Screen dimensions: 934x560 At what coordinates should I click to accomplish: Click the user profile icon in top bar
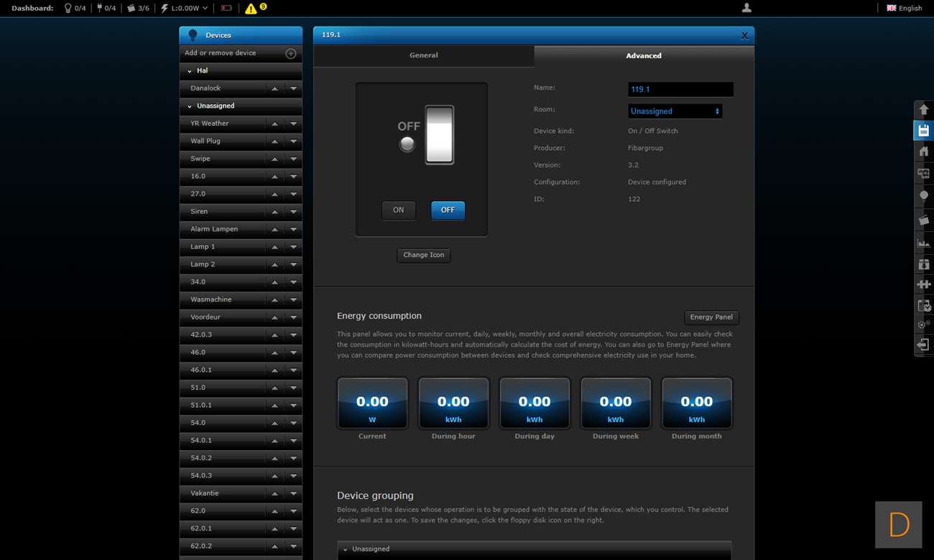tap(746, 8)
